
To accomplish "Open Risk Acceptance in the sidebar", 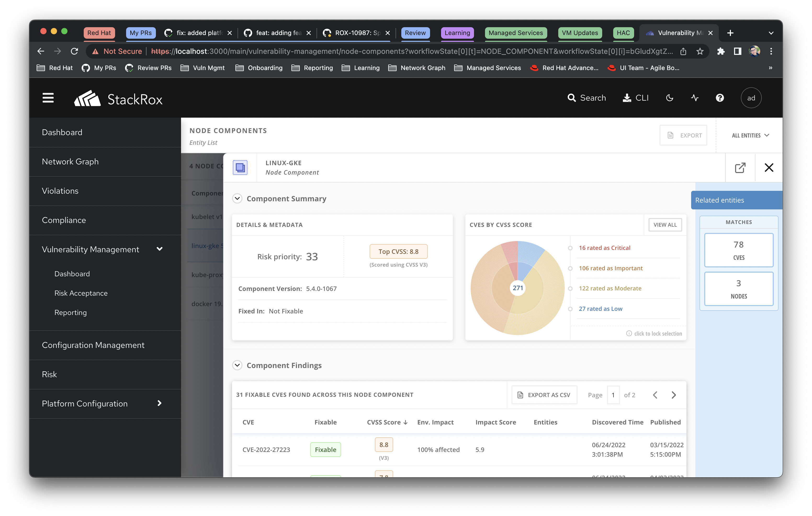I will [81, 293].
